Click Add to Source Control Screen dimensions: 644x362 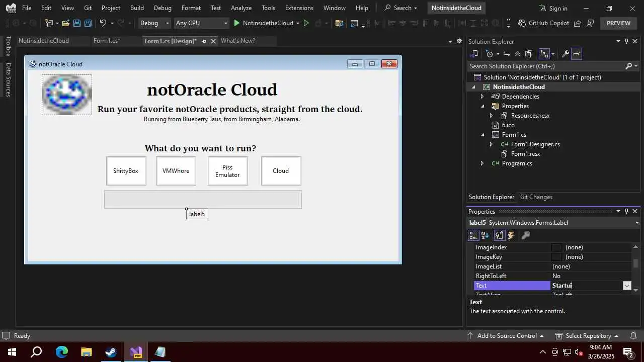(506, 336)
